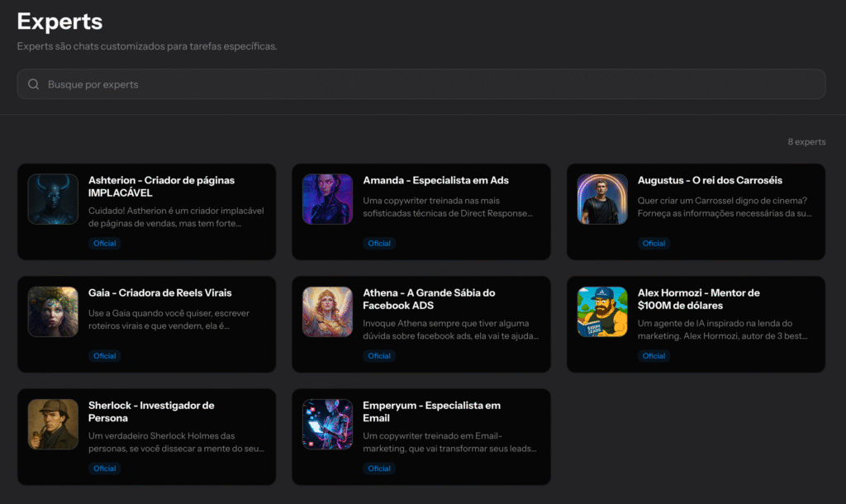Viewport: 846px width, 504px height.
Task: Open 'Ashterion - Criador de páginas IMPLACÁVEL' title
Action: point(161,186)
